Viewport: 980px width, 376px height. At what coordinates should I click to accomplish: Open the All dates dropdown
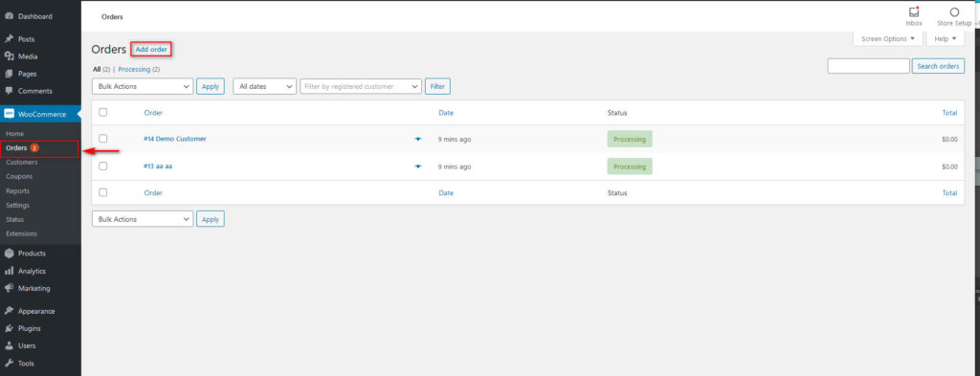click(264, 86)
